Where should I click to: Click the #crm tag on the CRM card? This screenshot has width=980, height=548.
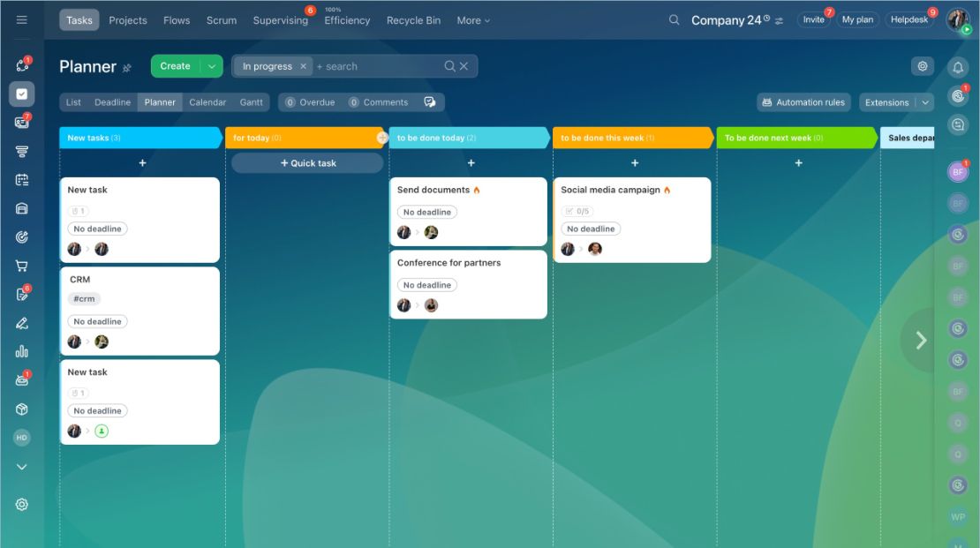pos(85,298)
